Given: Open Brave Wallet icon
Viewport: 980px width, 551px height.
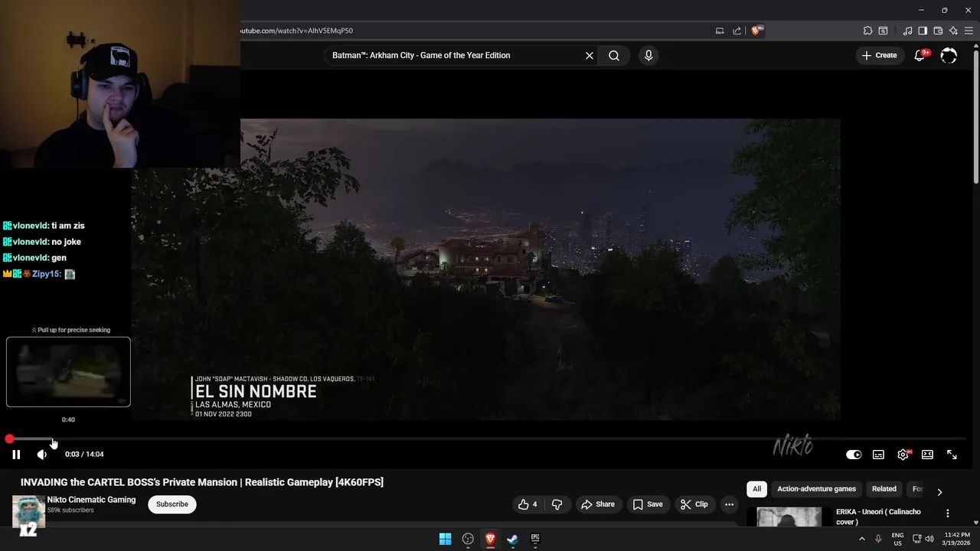Looking at the screenshot, I should [938, 31].
